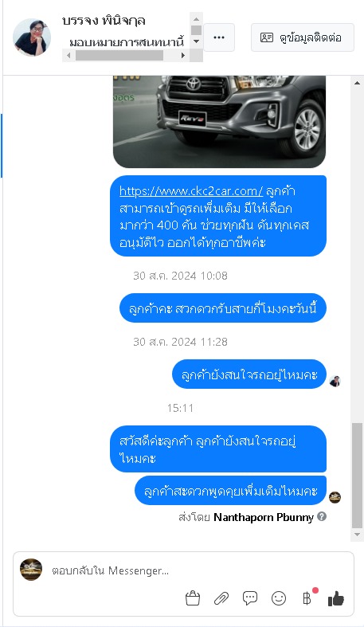This screenshot has width=364, height=627.
Task: Attach a file with the paperclip icon
Action: pyautogui.click(x=221, y=598)
